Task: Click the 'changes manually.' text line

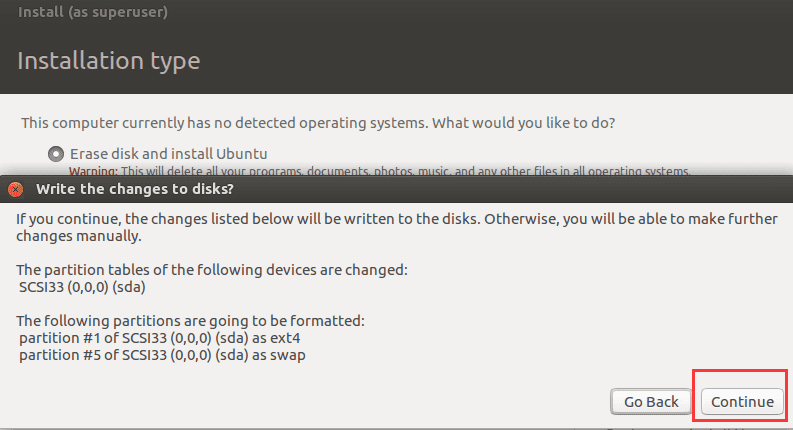Action: tap(79, 236)
